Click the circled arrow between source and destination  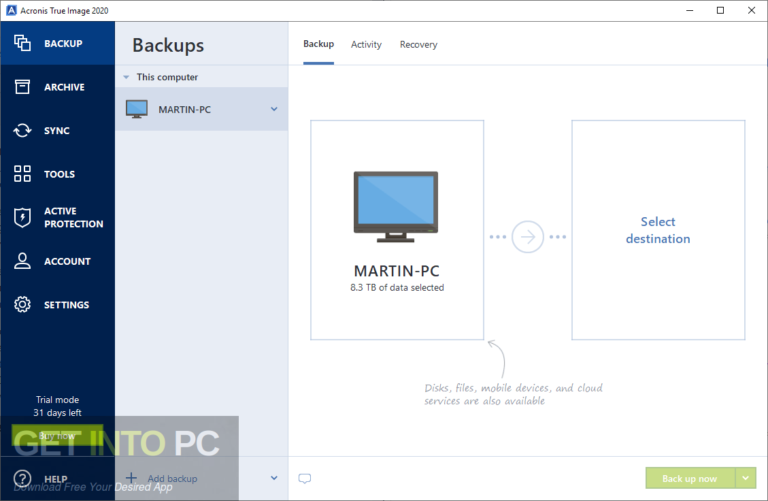click(x=528, y=237)
